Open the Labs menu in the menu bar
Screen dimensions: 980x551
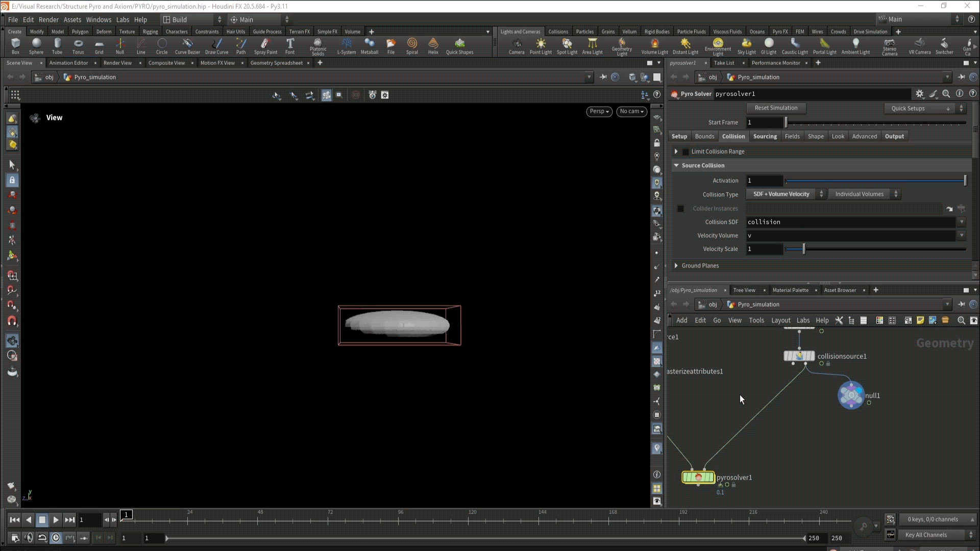122,19
